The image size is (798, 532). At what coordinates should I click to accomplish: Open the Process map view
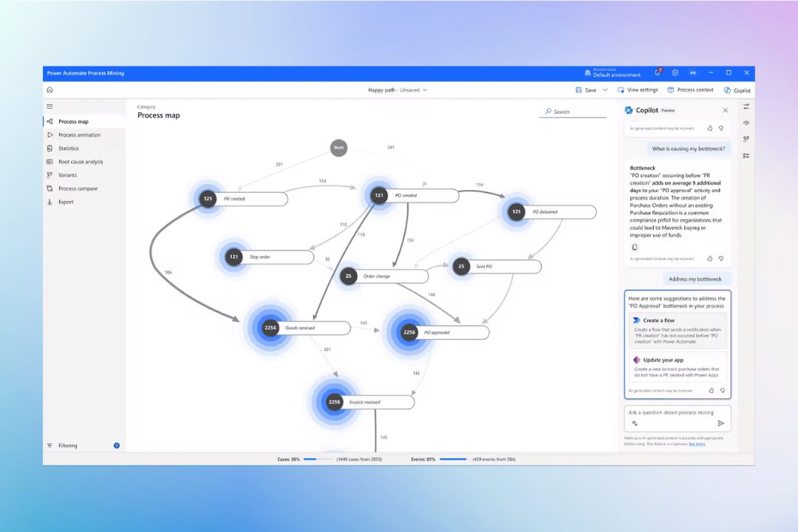84,122
